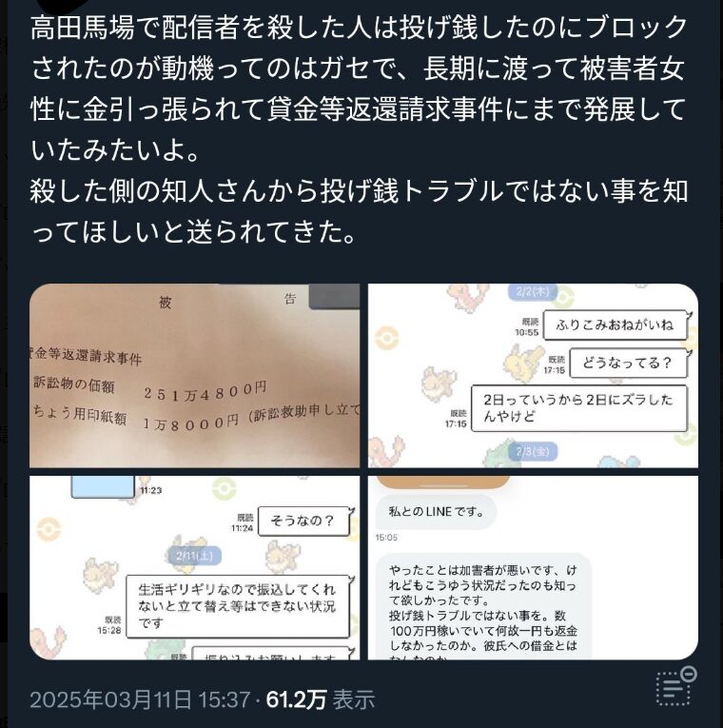Click the そうなの？ chat bubble

[303, 521]
